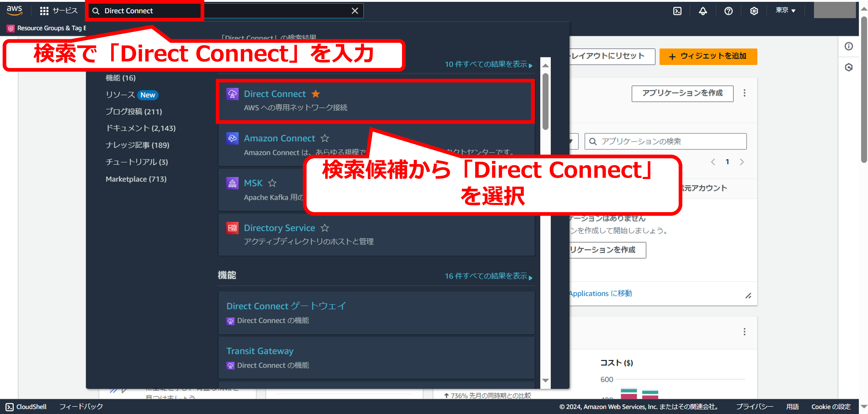This screenshot has width=868, height=414.
Task: Filter results by Marketplace (713)
Action: (136, 179)
